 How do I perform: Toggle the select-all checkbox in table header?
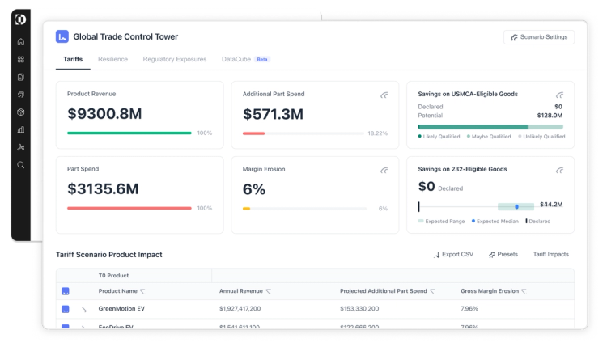click(66, 291)
